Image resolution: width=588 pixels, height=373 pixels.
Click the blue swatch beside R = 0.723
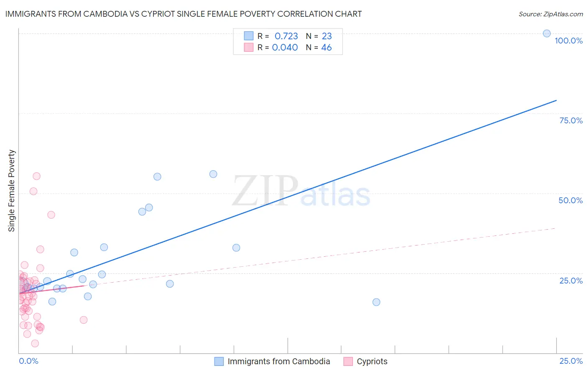[x=249, y=36]
